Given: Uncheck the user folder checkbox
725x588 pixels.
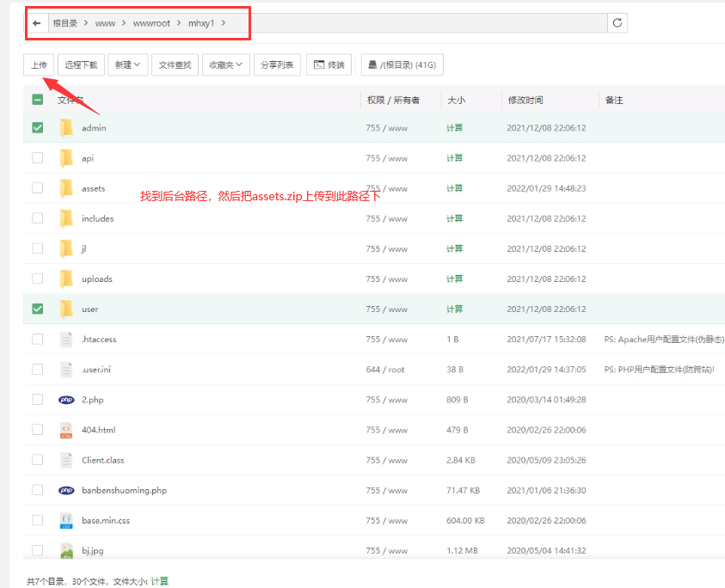Looking at the screenshot, I should tap(38, 309).
